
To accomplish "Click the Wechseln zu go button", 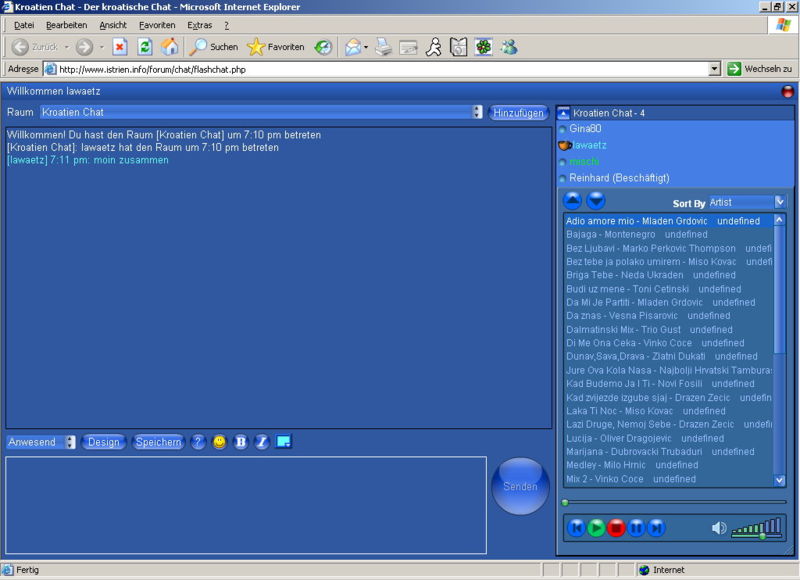I will click(x=759, y=69).
